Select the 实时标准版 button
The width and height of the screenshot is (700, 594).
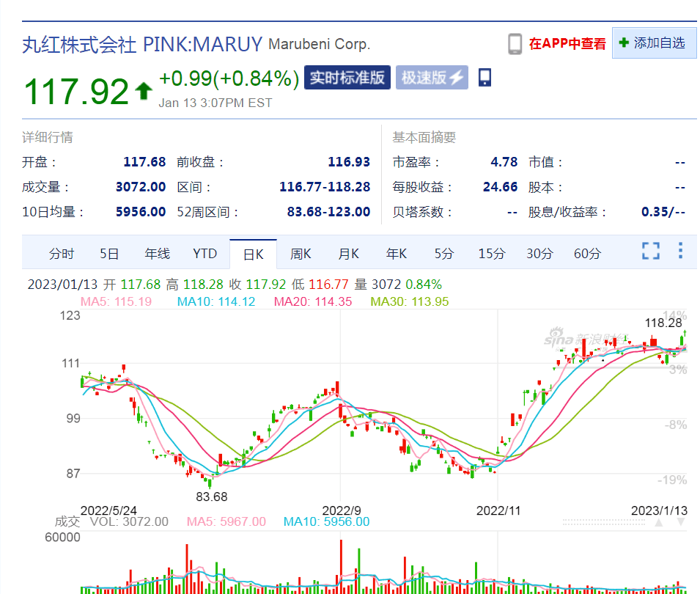tap(347, 78)
